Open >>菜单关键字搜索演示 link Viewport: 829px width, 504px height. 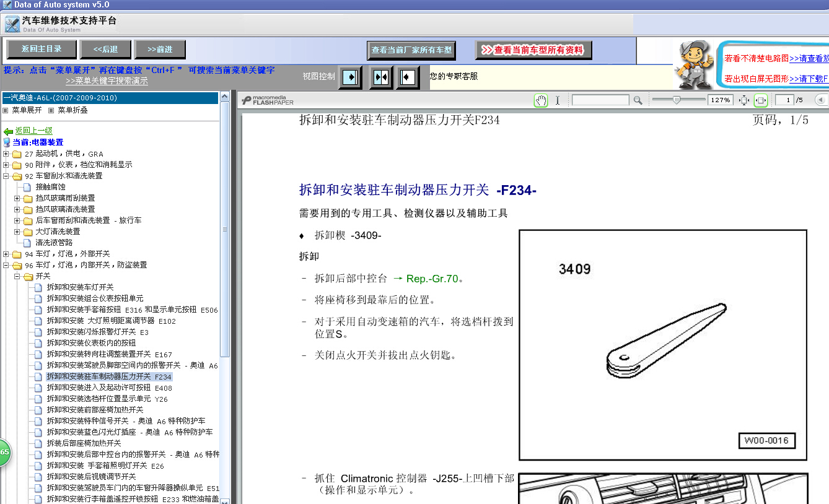coord(107,80)
